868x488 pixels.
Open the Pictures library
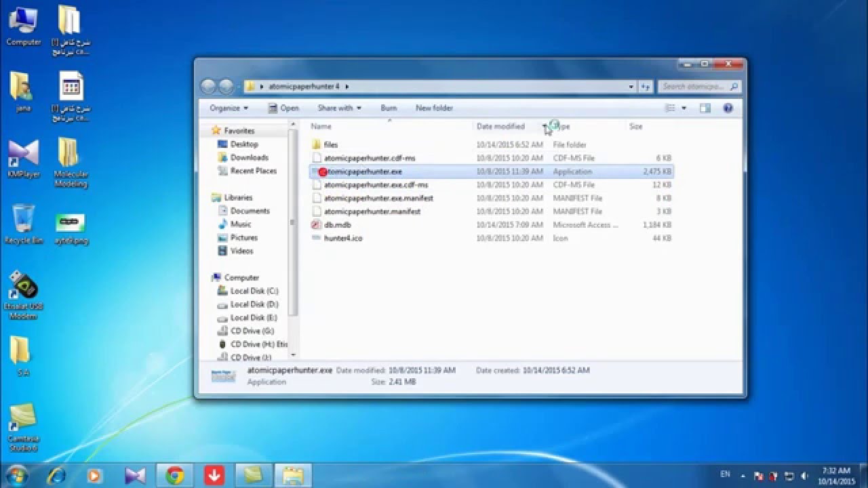point(243,238)
